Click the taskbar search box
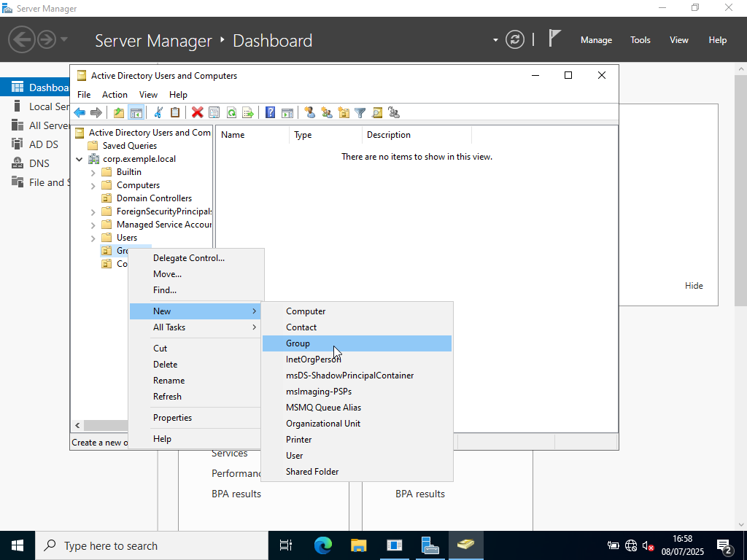 pyautogui.click(x=152, y=545)
